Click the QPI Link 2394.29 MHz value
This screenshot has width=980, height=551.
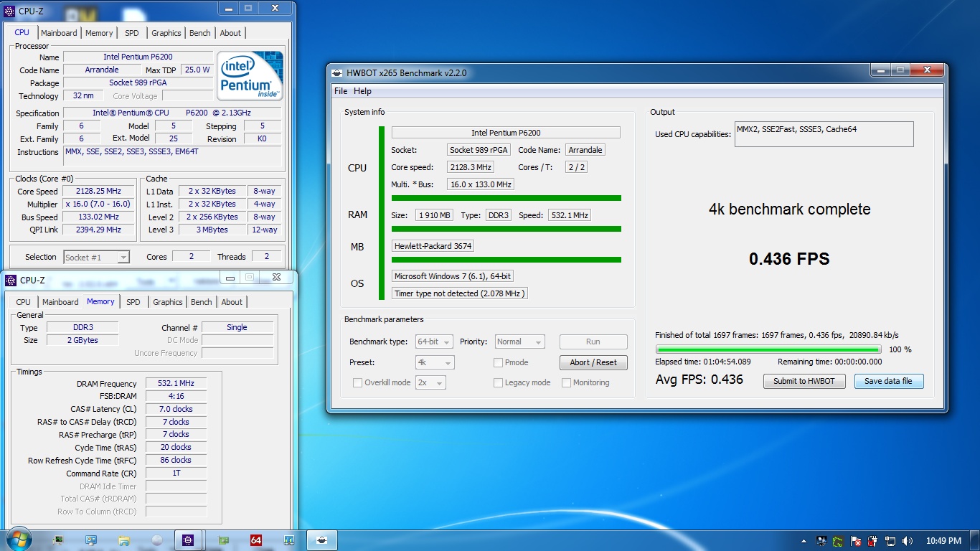99,230
